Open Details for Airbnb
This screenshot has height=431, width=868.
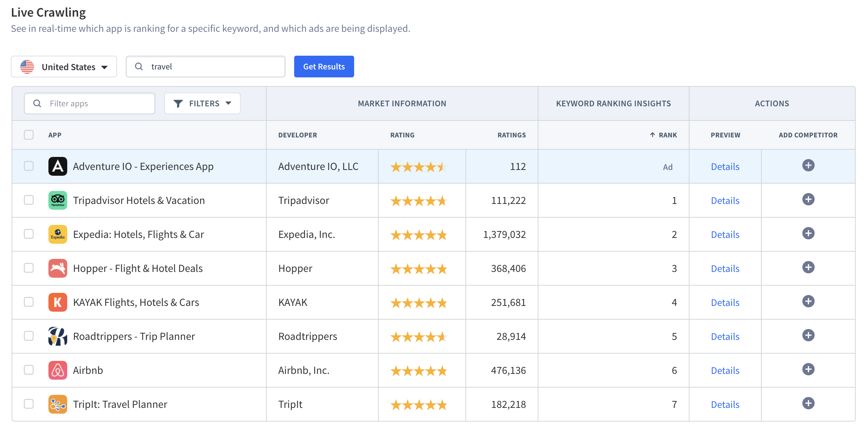coord(725,371)
